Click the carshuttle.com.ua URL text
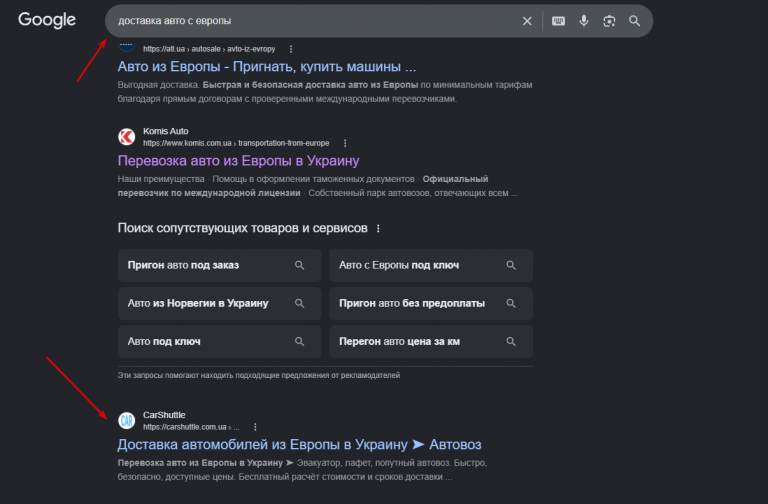Image resolution: width=768 pixels, height=504 pixels. coord(191,427)
